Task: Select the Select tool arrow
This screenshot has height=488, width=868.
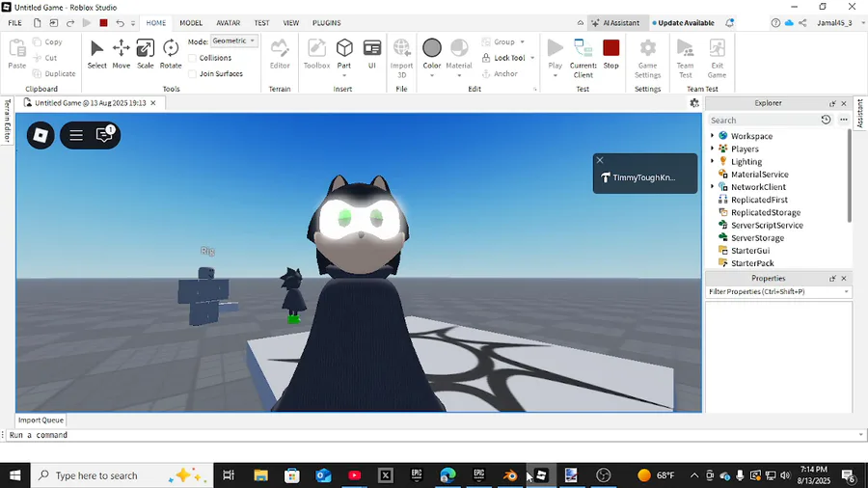Action: (96, 54)
